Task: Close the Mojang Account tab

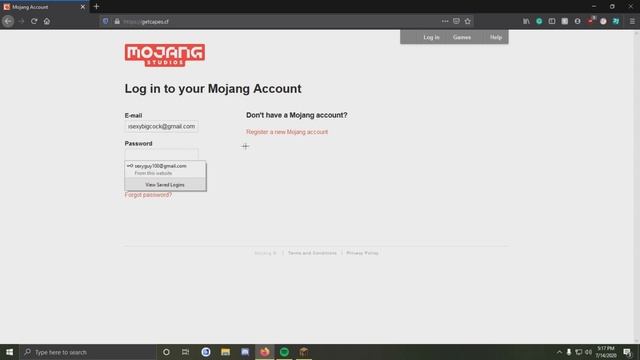Action: point(82,7)
